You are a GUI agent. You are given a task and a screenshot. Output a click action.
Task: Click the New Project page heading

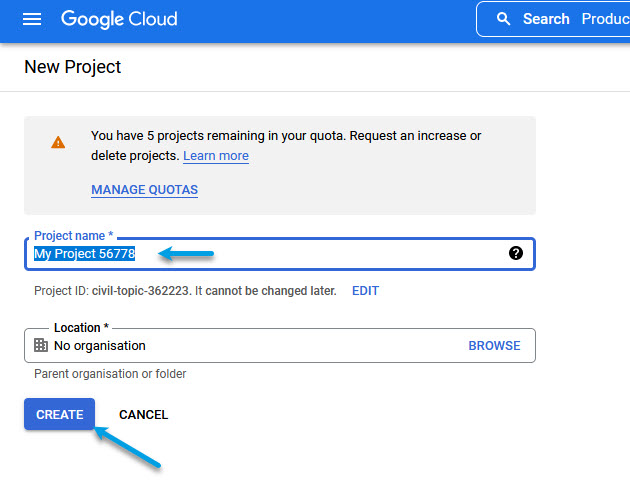(72, 67)
